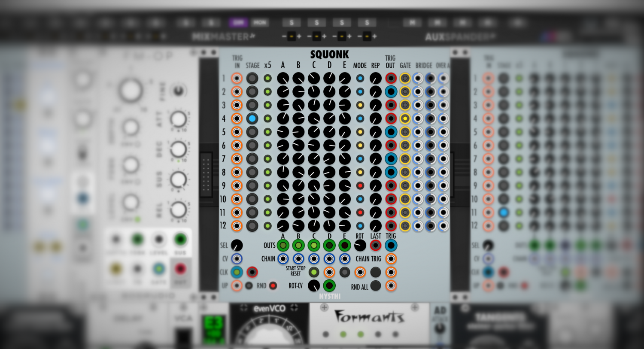Toggle the MODE button on row 9
The image size is (644, 349).
(x=360, y=185)
